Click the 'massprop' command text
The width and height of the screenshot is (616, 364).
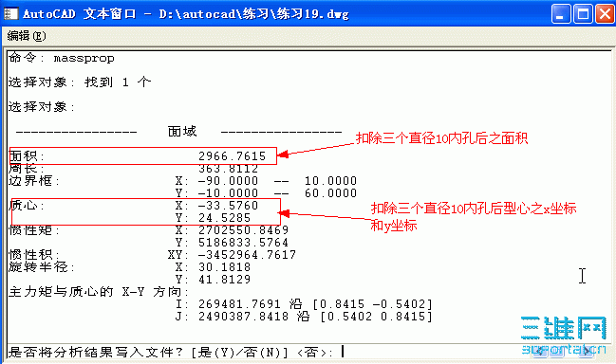(84, 59)
